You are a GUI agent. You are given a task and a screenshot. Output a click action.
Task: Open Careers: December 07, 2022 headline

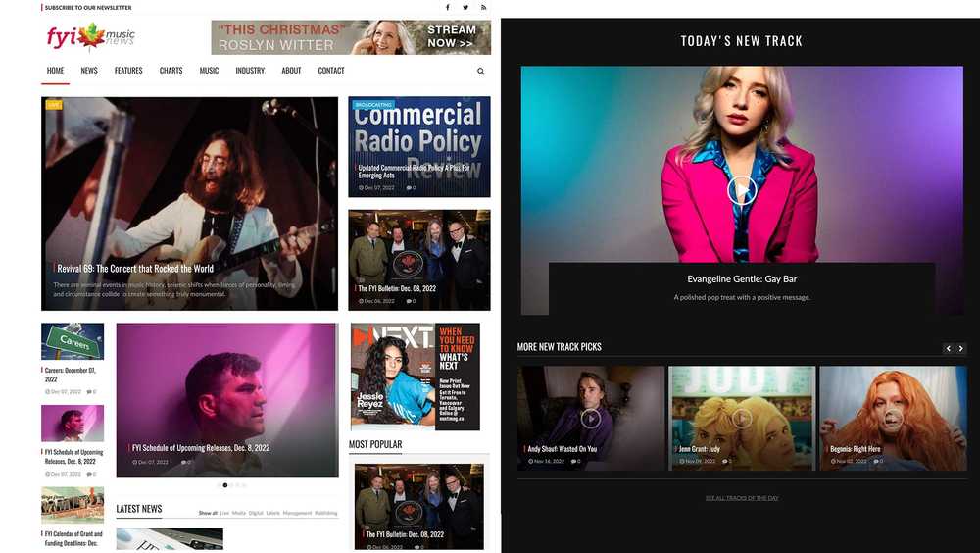coord(70,375)
